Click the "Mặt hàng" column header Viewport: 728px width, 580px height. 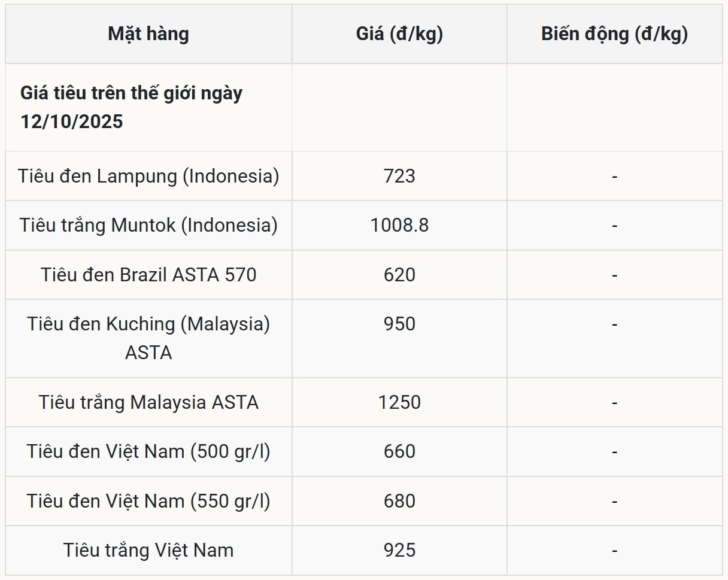click(148, 34)
